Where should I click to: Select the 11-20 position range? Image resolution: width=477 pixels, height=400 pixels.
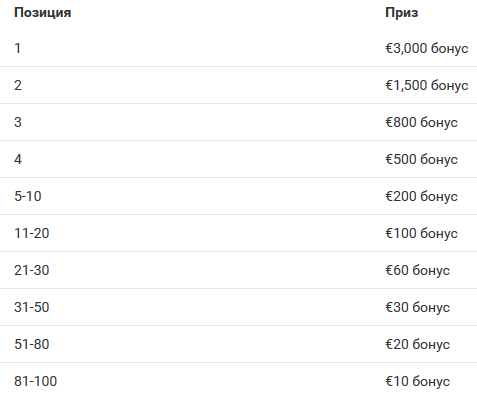pos(32,233)
